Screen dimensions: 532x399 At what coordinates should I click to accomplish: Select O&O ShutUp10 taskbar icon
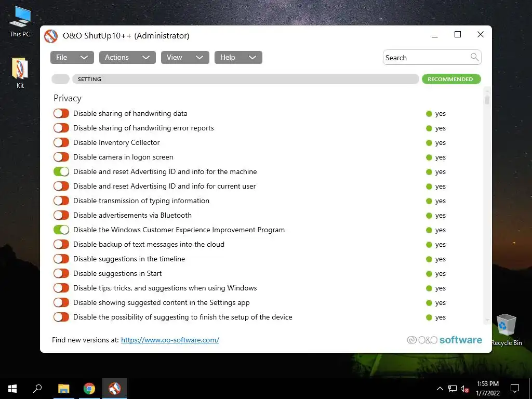(x=115, y=389)
